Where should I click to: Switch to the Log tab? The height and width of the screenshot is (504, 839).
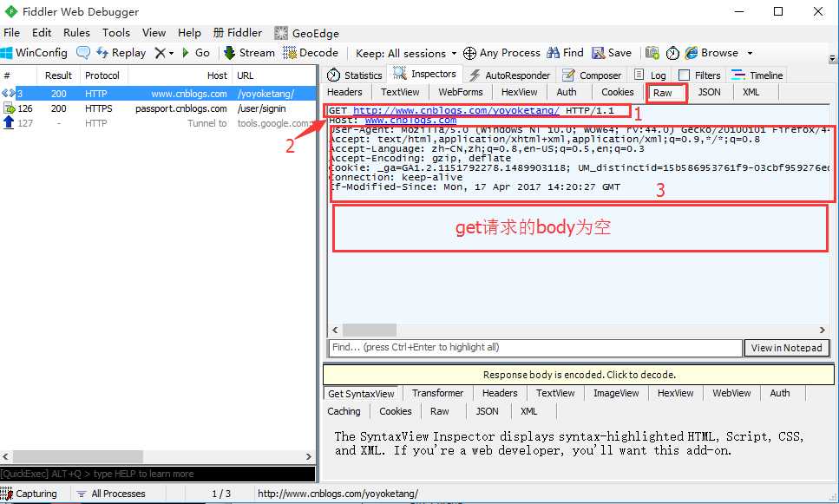[x=650, y=75]
